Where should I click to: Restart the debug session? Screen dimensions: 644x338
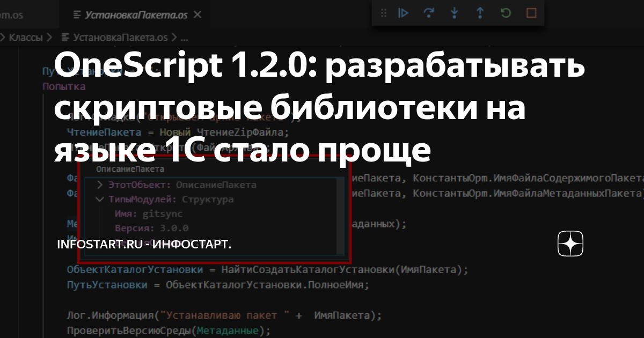coord(505,13)
